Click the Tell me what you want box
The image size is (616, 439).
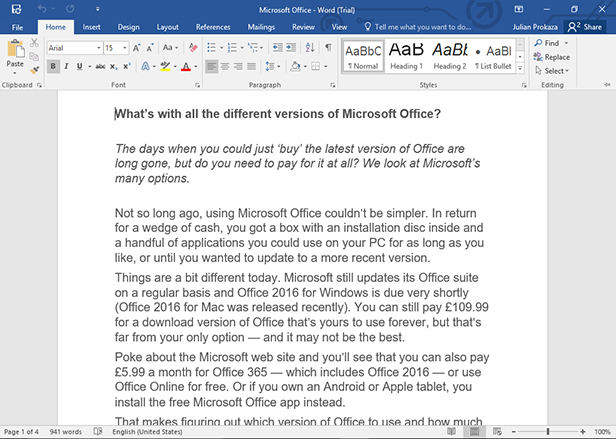point(418,27)
